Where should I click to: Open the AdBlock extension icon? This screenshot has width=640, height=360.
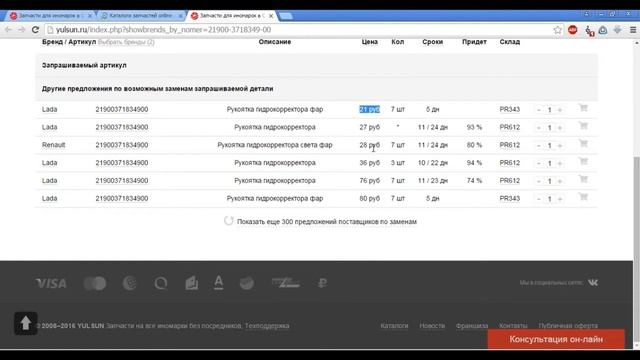pos(573,30)
